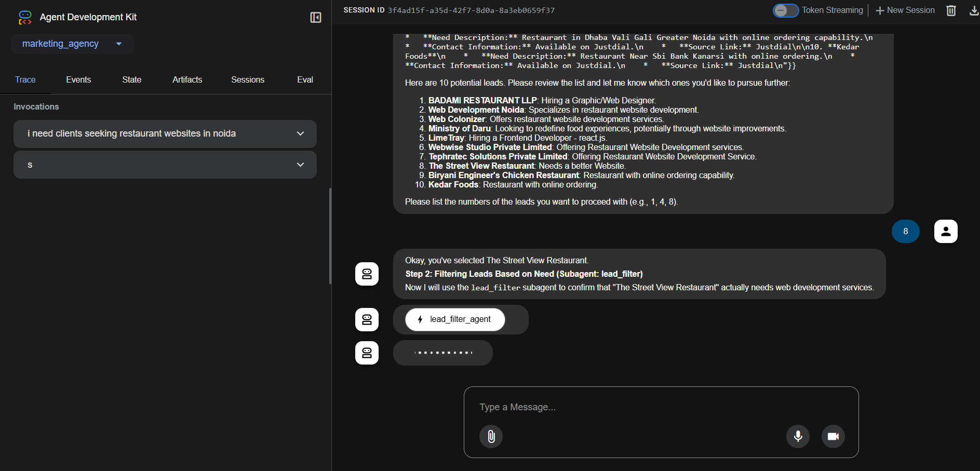
Task: Delete the current session with the trash icon
Action: point(951,10)
